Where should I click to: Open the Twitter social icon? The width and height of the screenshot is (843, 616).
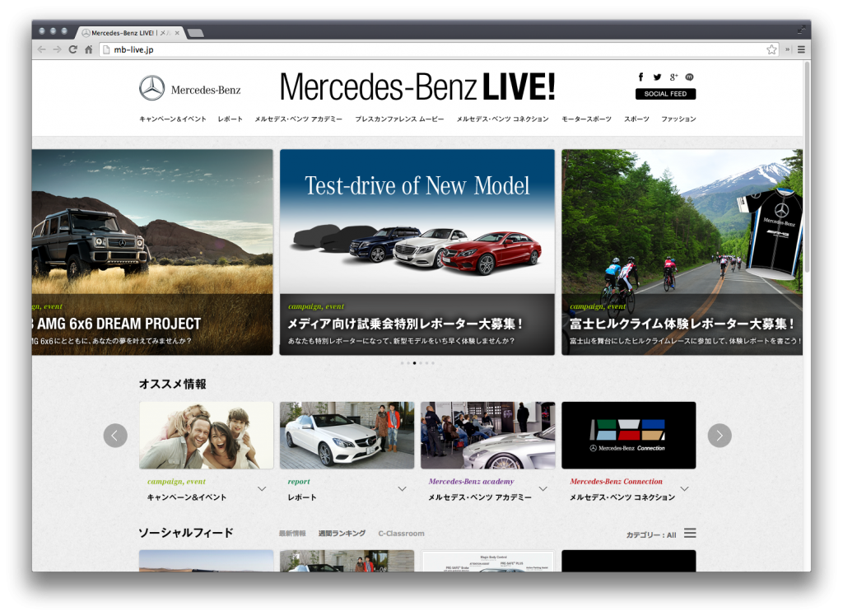click(x=657, y=77)
